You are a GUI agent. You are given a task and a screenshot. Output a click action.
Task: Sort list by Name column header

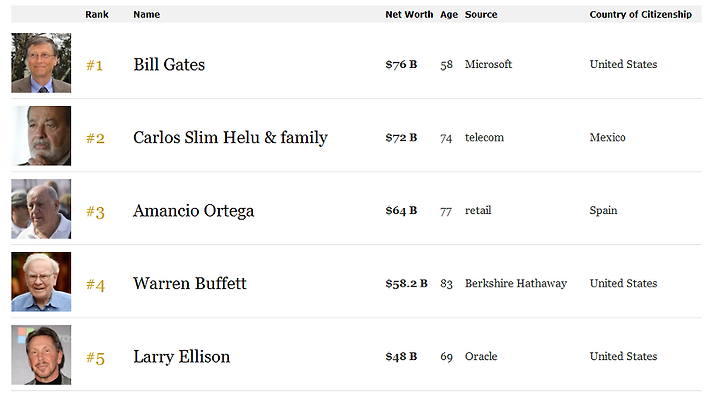click(x=146, y=15)
